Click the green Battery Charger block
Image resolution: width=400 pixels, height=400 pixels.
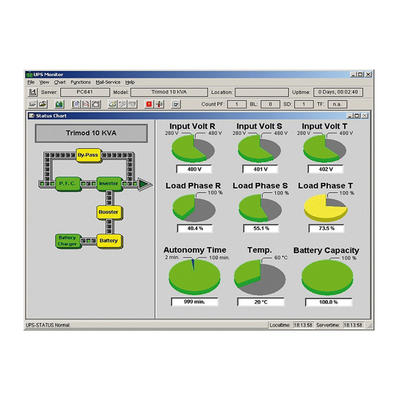(68, 241)
